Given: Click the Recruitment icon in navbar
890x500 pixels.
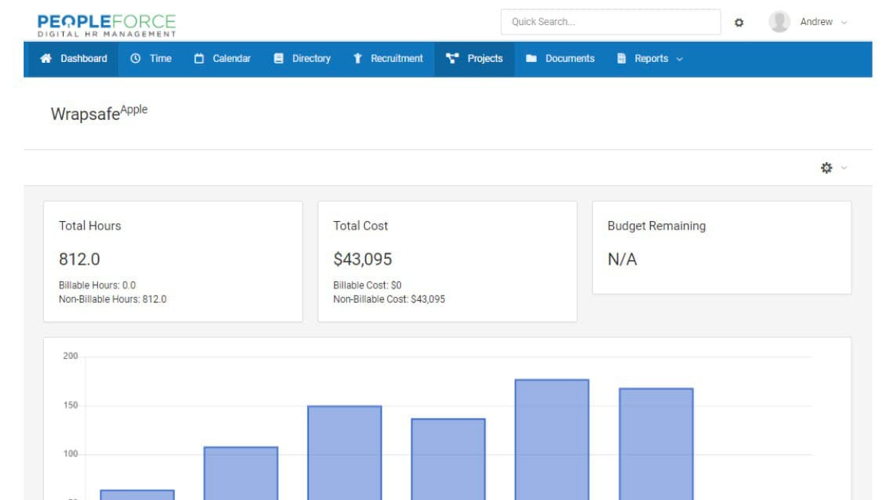Looking at the screenshot, I should pyautogui.click(x=358, y=59).
